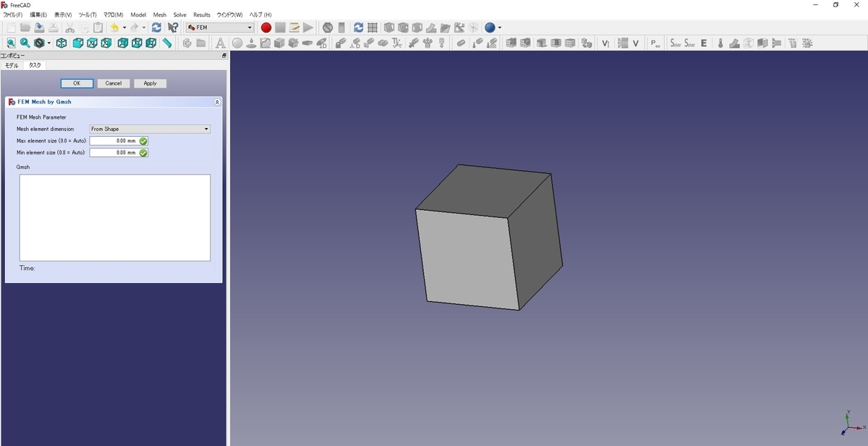The height and width of the screenshot is (446, 868).
Task: Open the ウィンドウ(W) menu
Action: point(229,14)
